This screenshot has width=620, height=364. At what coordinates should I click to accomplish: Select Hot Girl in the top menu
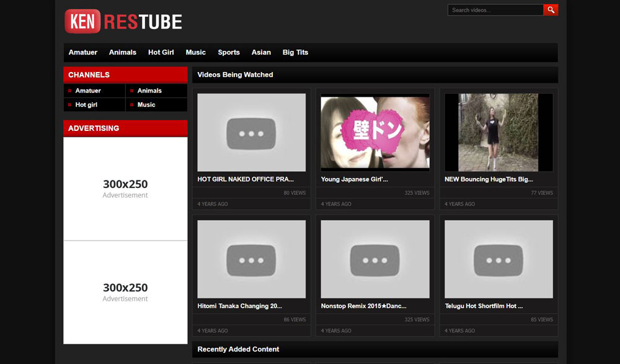coord(161,52)
